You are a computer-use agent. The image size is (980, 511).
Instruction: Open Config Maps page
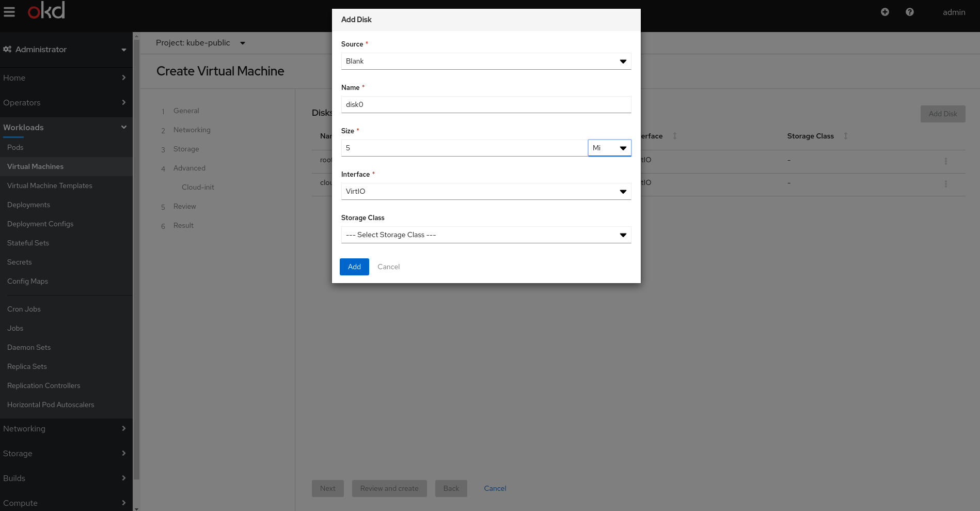tap(27, 281)
